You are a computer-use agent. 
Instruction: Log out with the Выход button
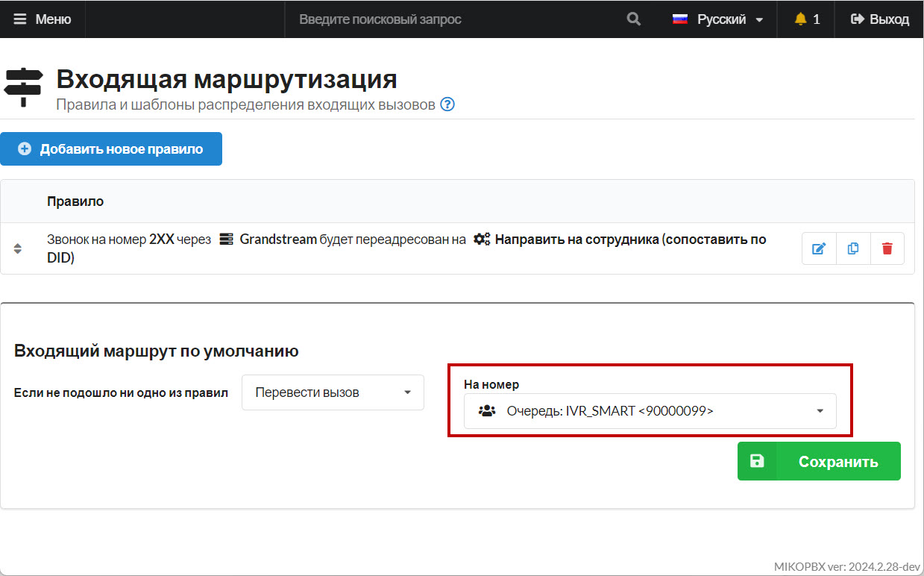click(879, 19)
